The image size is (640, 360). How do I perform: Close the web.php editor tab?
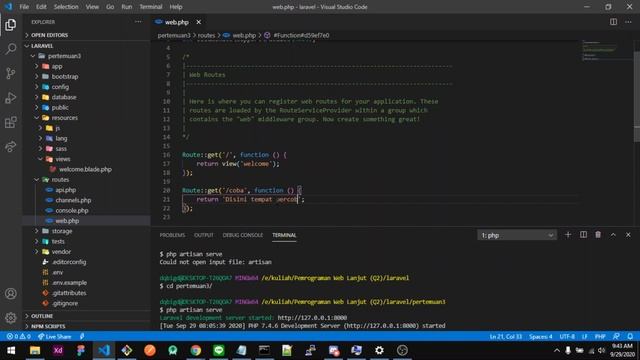click(198, 22)
